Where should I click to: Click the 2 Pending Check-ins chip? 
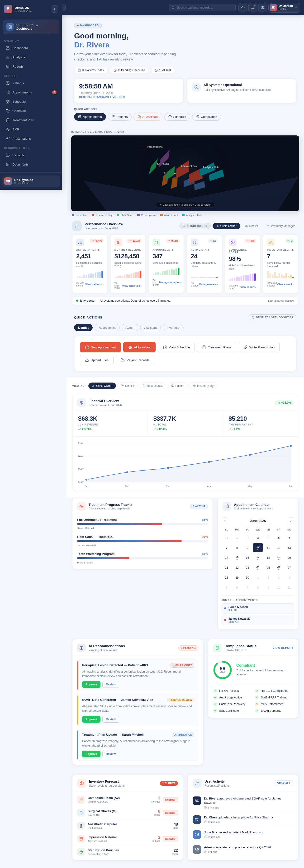click(129, 70)
